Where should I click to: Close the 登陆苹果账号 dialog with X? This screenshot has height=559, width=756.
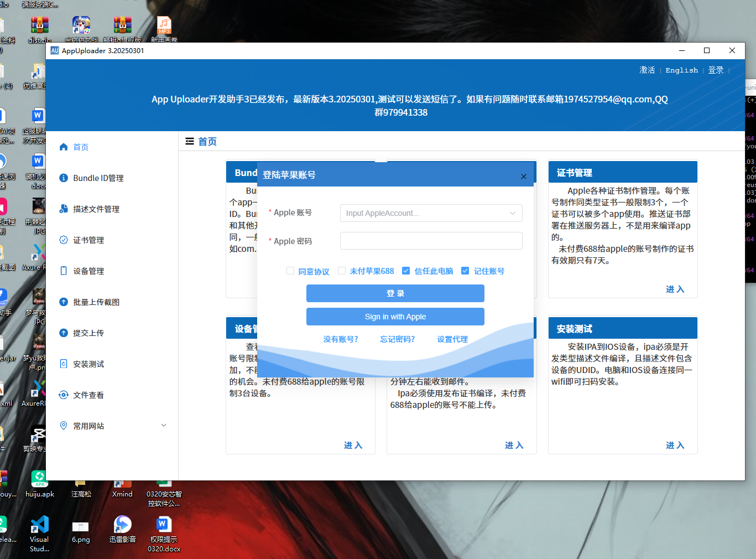[524, 177]
